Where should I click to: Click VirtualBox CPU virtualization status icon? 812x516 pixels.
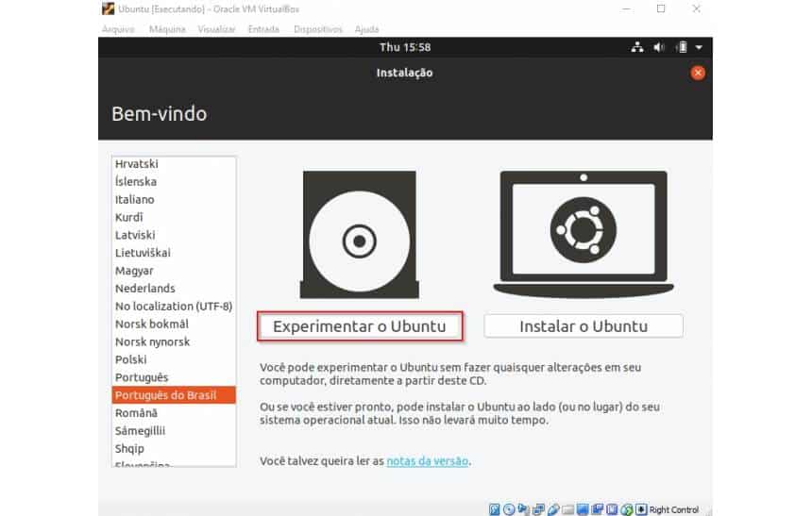pos(612,509)
